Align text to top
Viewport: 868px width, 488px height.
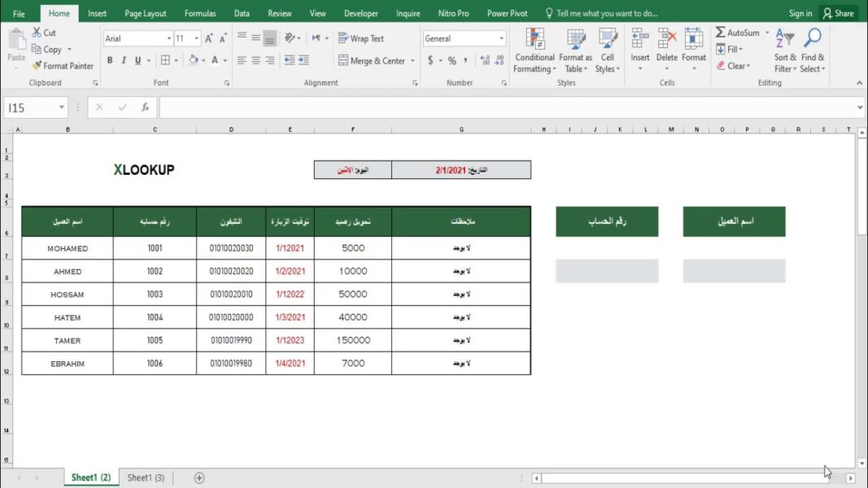point(242,37)
